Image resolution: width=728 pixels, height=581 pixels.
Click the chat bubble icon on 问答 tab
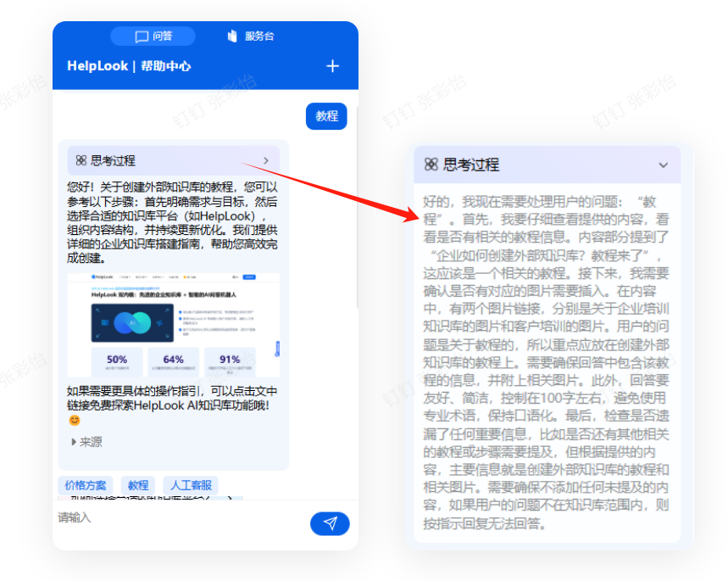[142, 36]
